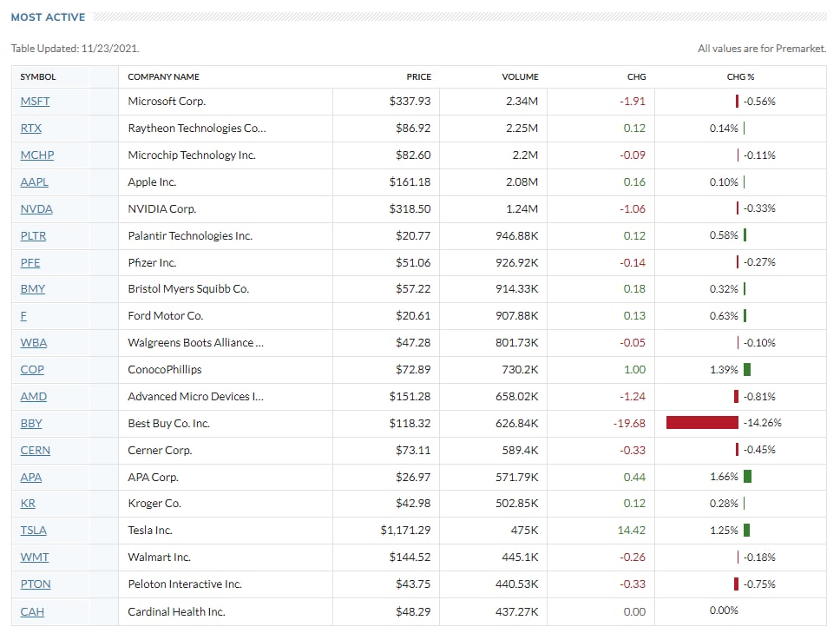Click the Pfizer Inc. company name

click(x=152, y=262)
